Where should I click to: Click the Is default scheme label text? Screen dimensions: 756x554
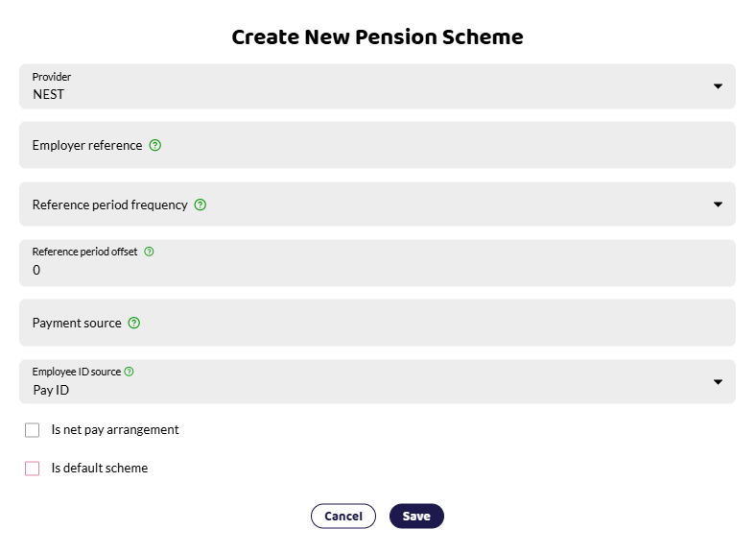100,469
